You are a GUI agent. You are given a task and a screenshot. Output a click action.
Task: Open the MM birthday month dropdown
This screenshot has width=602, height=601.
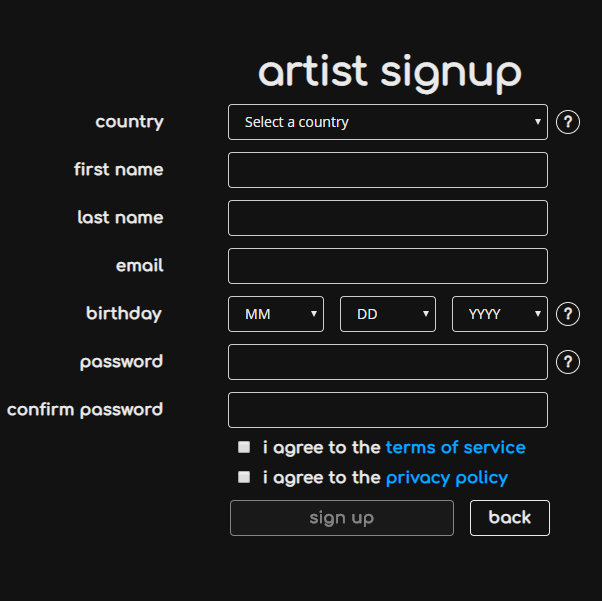pos(276,314)
